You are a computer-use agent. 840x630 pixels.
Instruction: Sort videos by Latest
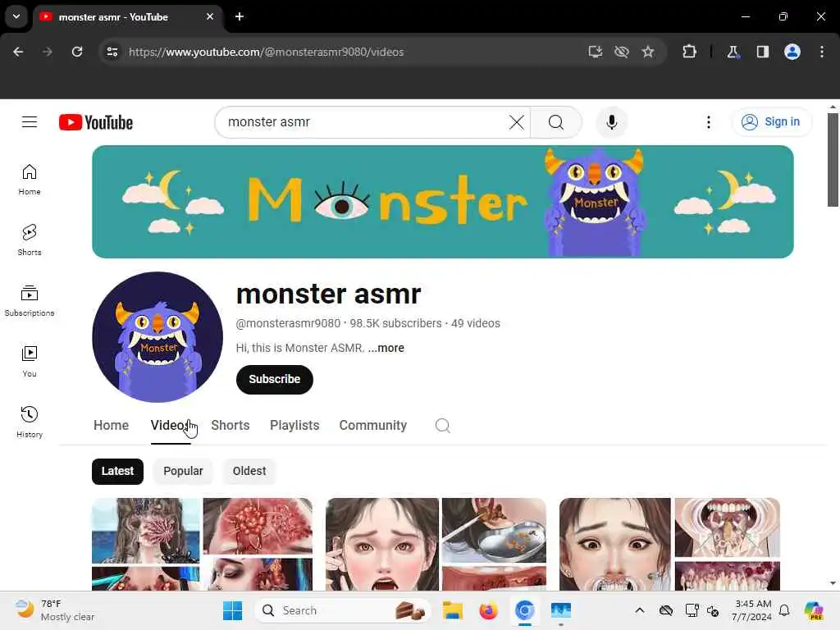click(117, 472)
